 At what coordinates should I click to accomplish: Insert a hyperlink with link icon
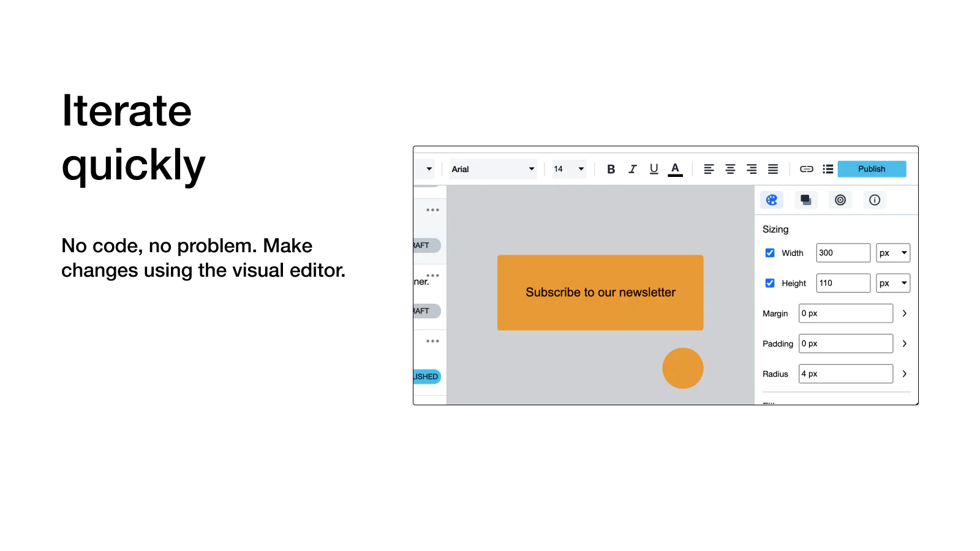[806, 169]
